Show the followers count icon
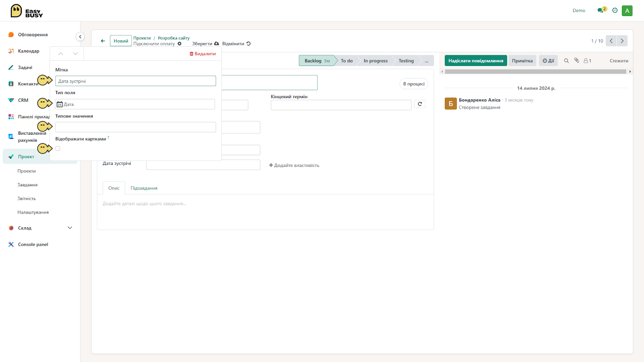This screenshot has height=362, width=644. pos(587,61)
